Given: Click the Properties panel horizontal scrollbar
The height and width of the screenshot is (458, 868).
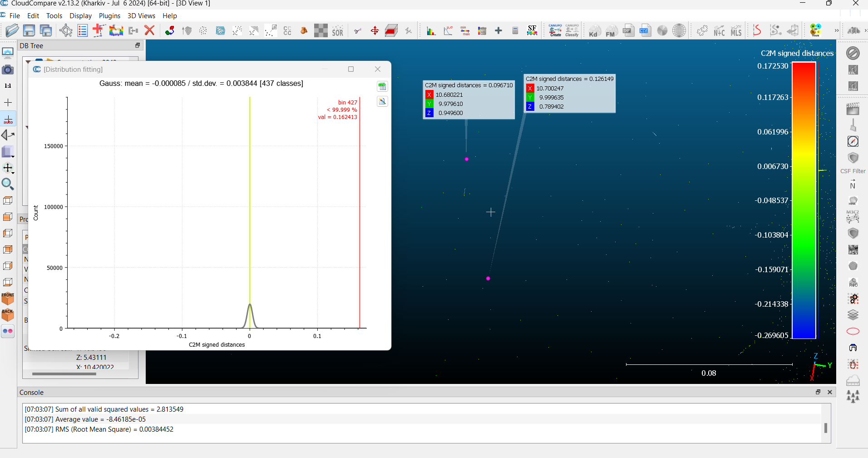Looking at the screenshot, I should coord(64,374).
